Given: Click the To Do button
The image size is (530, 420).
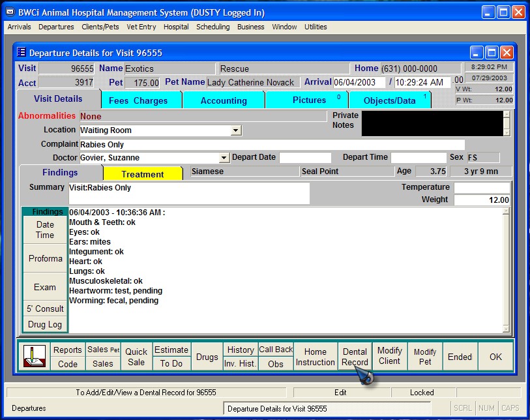Looking at the screenshot, I should pos(171,364).
